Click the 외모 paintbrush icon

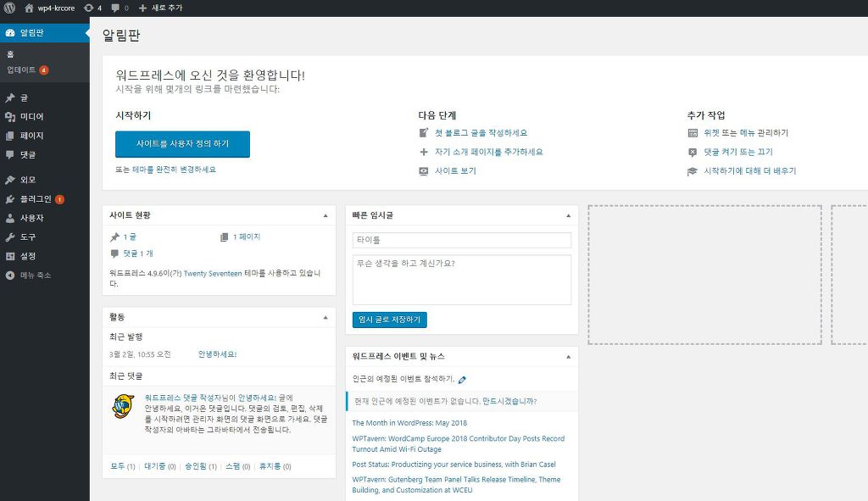tap(10, 180)
